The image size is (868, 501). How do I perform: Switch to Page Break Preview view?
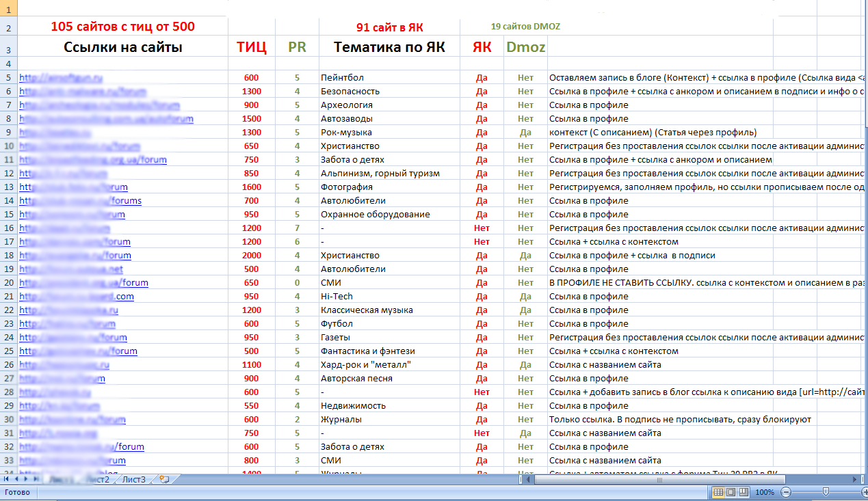(743, 492)
